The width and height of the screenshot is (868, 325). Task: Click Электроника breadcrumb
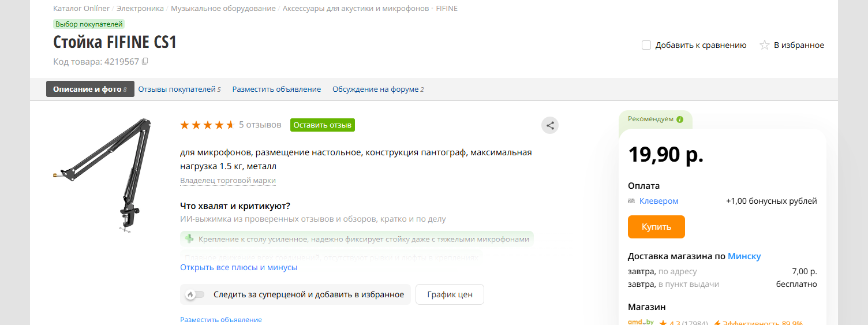coord(140,9)
